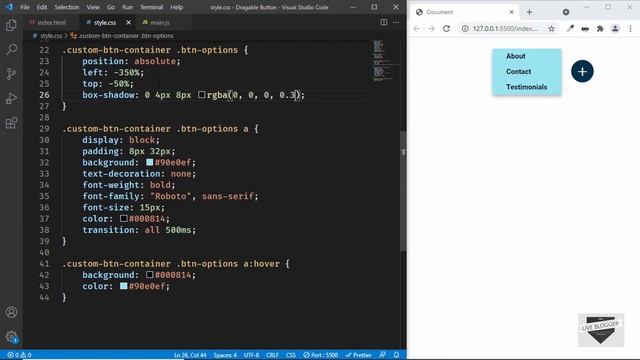The height and width of the screenshot is (360, 640).
Task: Open the File menu
Action: click(x=25, y=7)
